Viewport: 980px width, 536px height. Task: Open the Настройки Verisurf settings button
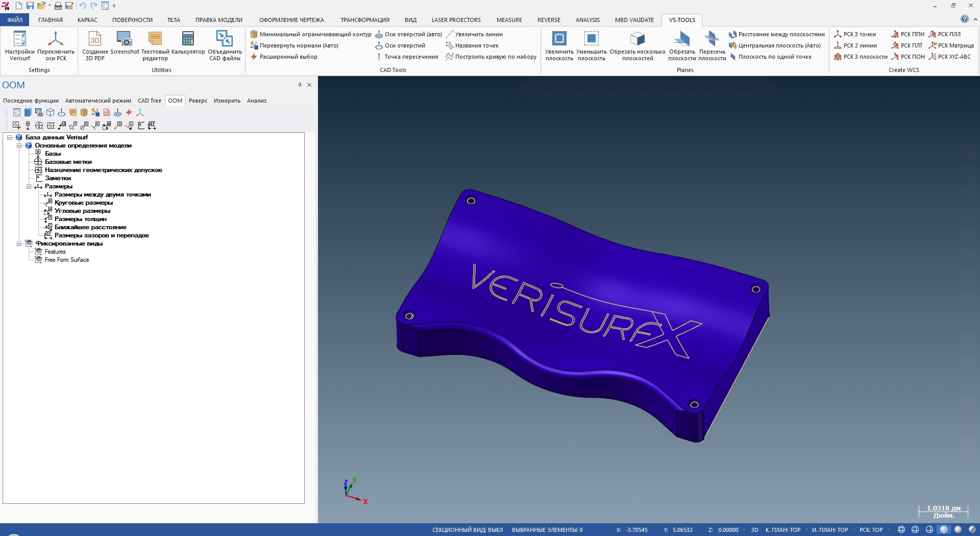tap(19, 45)
